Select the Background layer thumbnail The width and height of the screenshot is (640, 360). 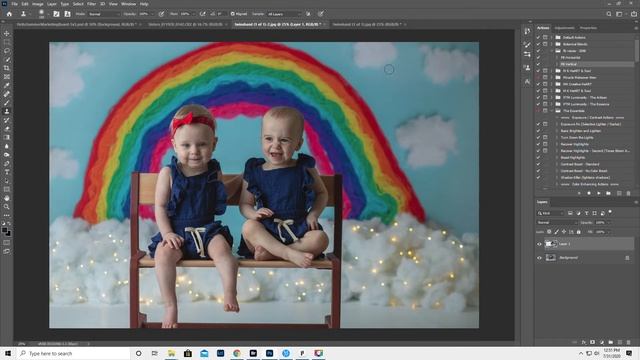tap(551, 258)
